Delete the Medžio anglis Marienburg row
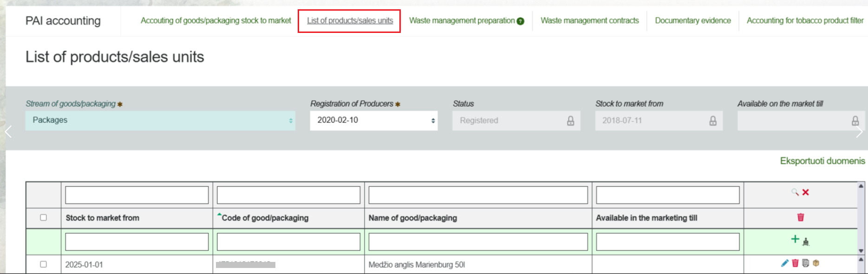The width and height of the screenshot is (868, 274). click(x=795, y=263)
